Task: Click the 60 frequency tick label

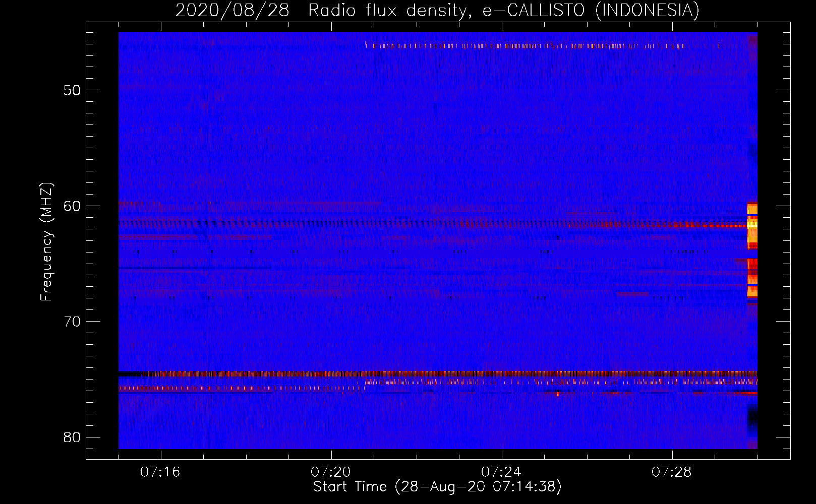Action: click(73, 206)
